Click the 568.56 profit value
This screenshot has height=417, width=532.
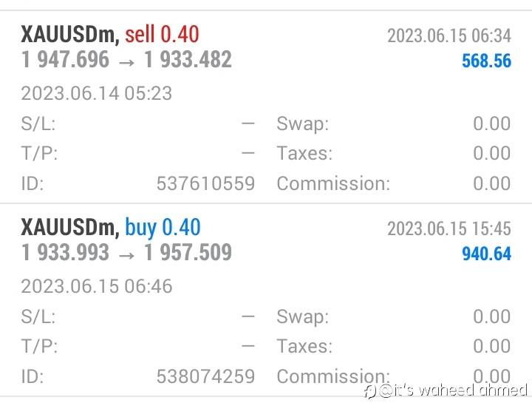pos(486,61)
